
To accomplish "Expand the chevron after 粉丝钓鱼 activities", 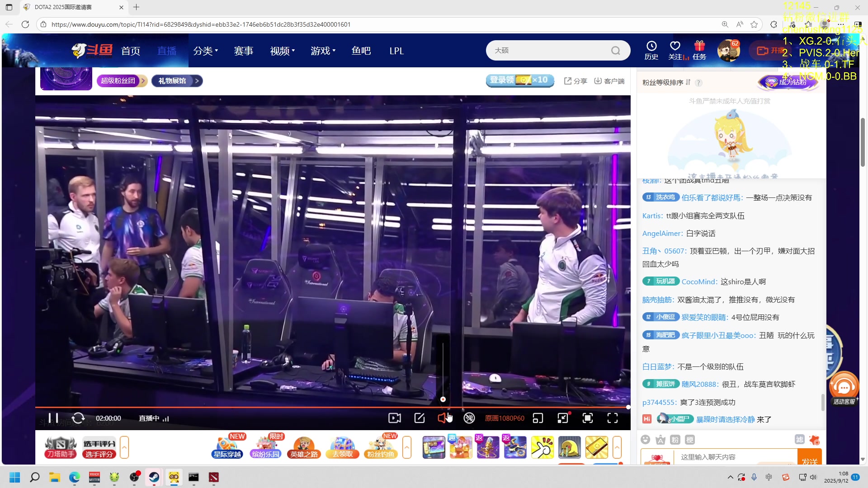I will [x=407, y=447].
